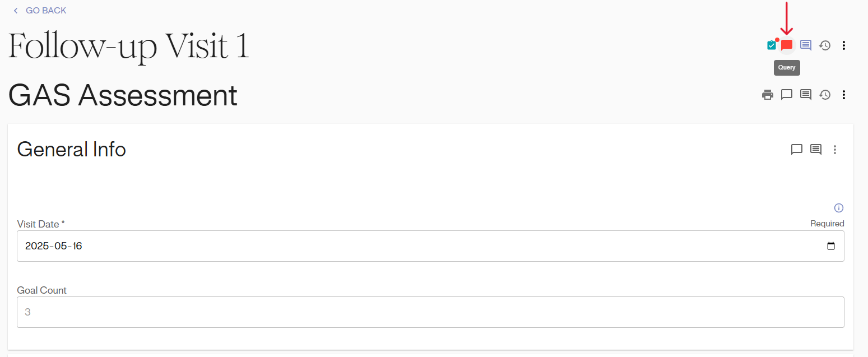Click the Follow-up Visit 1 heading
The height and width of the screenshot is (357, 868).
tap(129, 46)
